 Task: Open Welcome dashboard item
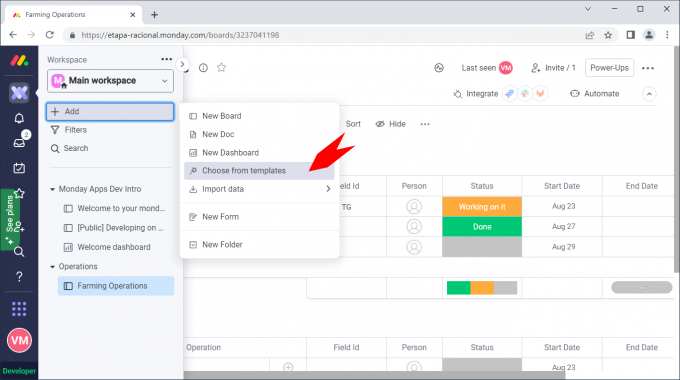108,247
